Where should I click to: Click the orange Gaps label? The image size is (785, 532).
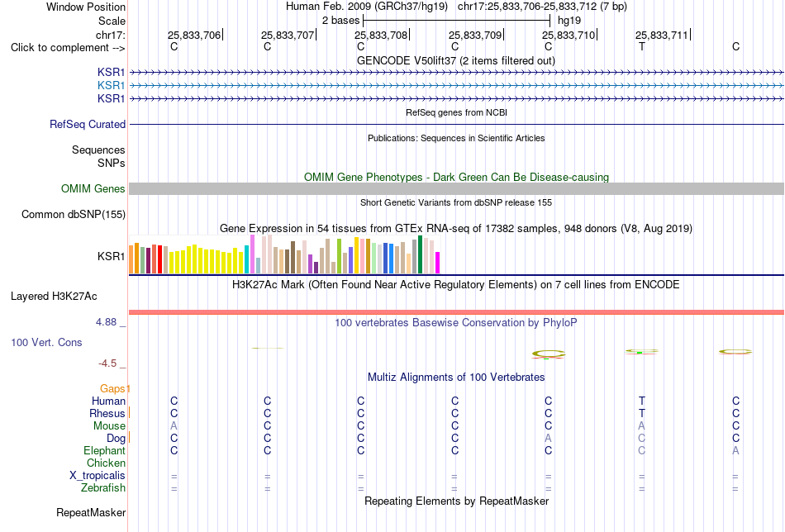point(112,388)
